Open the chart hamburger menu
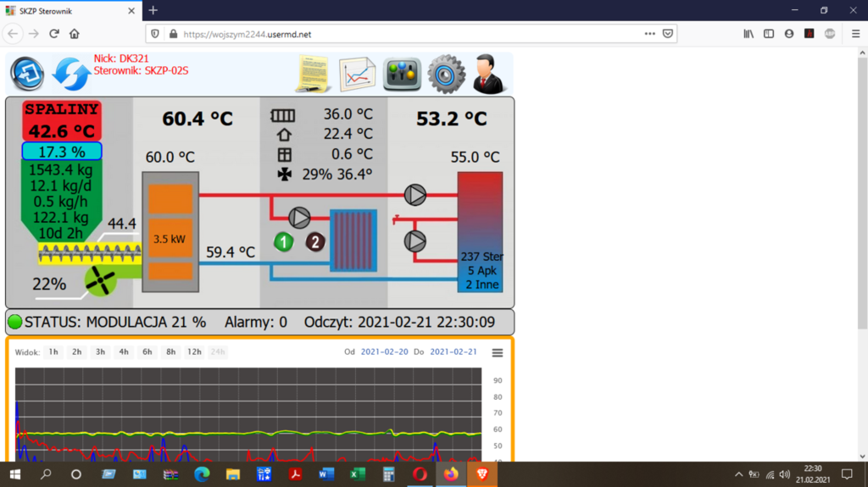Screen dimensions: 868x487 (x=498, y=352)
